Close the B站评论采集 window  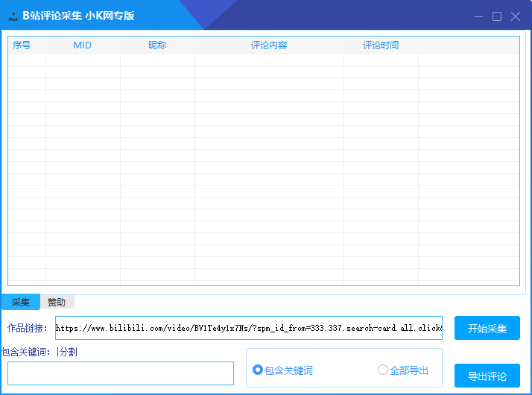tap(516, 16)
